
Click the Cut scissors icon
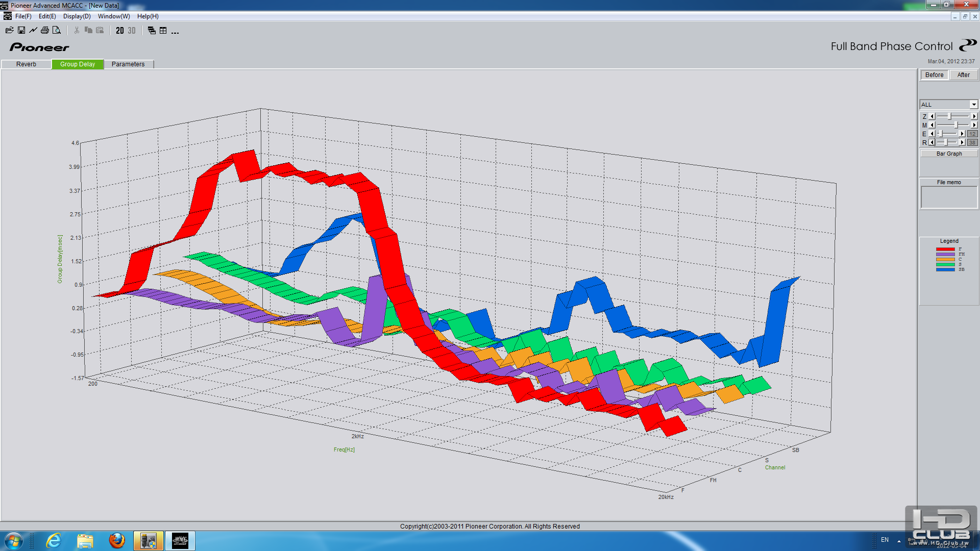pos(77,31)
